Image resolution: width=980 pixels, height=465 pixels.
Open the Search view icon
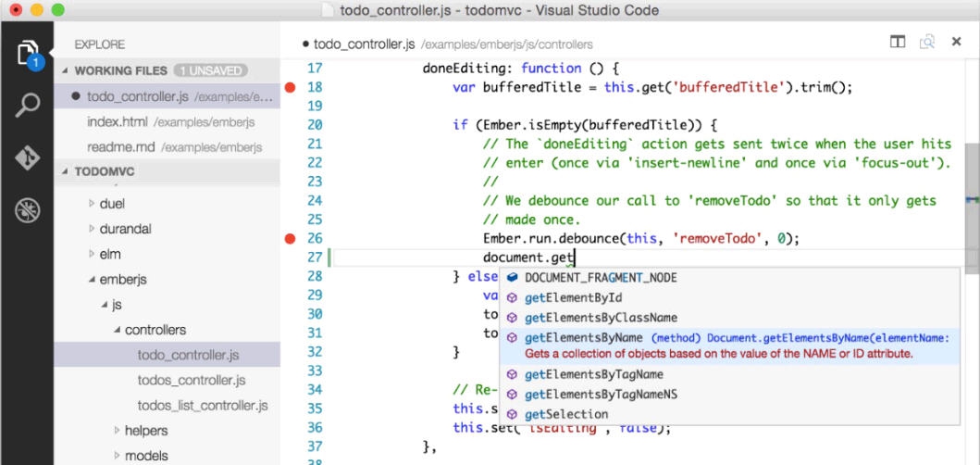tap(28, 106)
